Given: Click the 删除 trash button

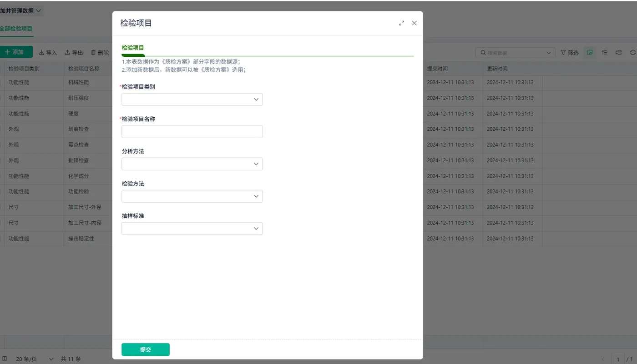Looking at the screenshot, I should point(100,53).
